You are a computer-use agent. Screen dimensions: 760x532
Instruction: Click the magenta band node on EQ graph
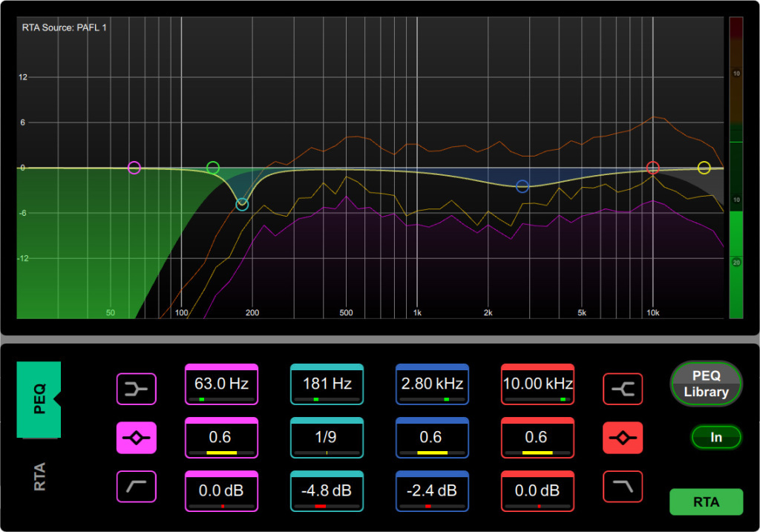pyautogui.click(x=134, y=168)
